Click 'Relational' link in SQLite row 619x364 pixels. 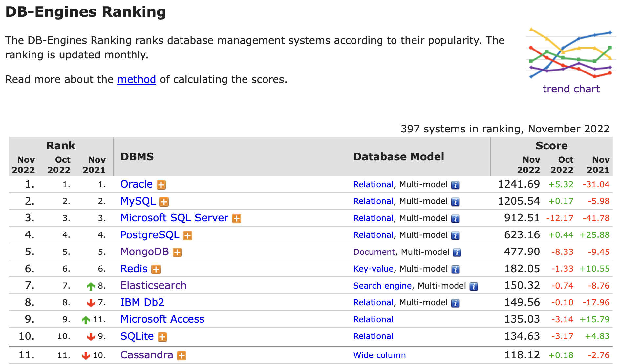tap(373, 336)
